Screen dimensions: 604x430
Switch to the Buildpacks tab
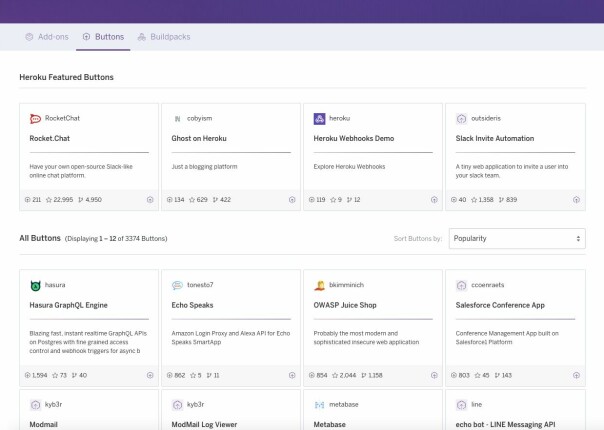point(164,37)
